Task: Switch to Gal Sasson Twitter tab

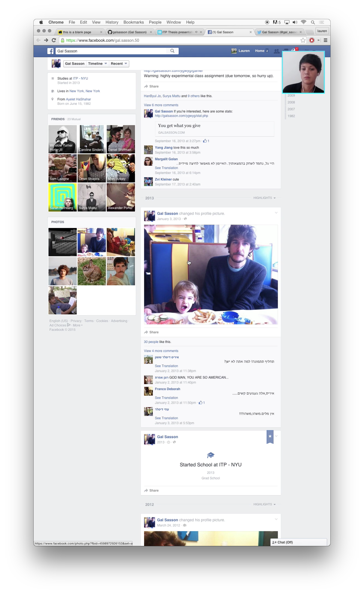Action: point(279,32)
